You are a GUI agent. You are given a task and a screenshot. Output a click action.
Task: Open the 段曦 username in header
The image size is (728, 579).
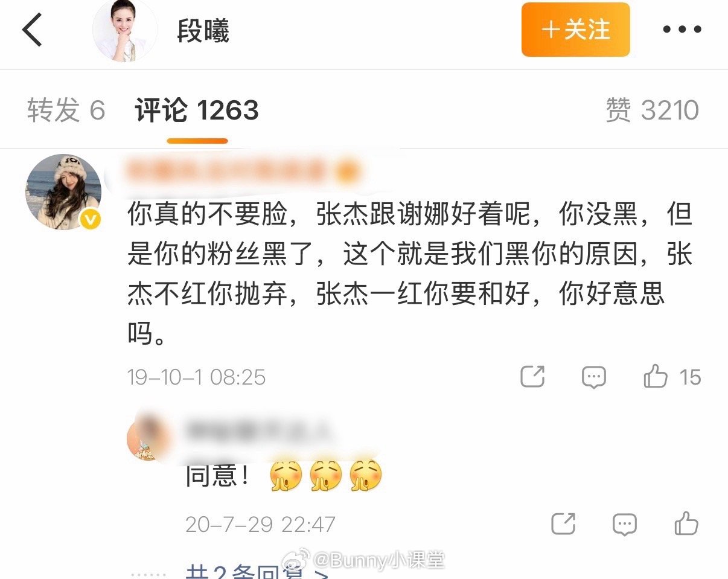click(x=203, y=31)
